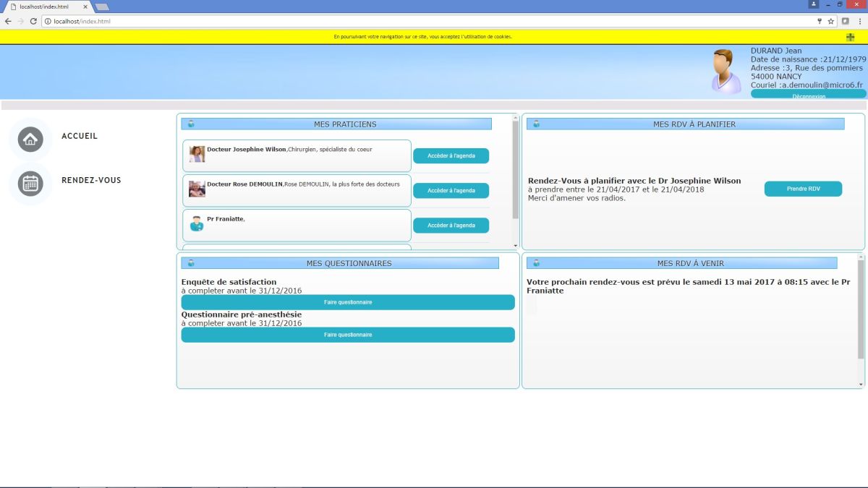Open the RENDEZ-VOUS menu item

point(91,180)
